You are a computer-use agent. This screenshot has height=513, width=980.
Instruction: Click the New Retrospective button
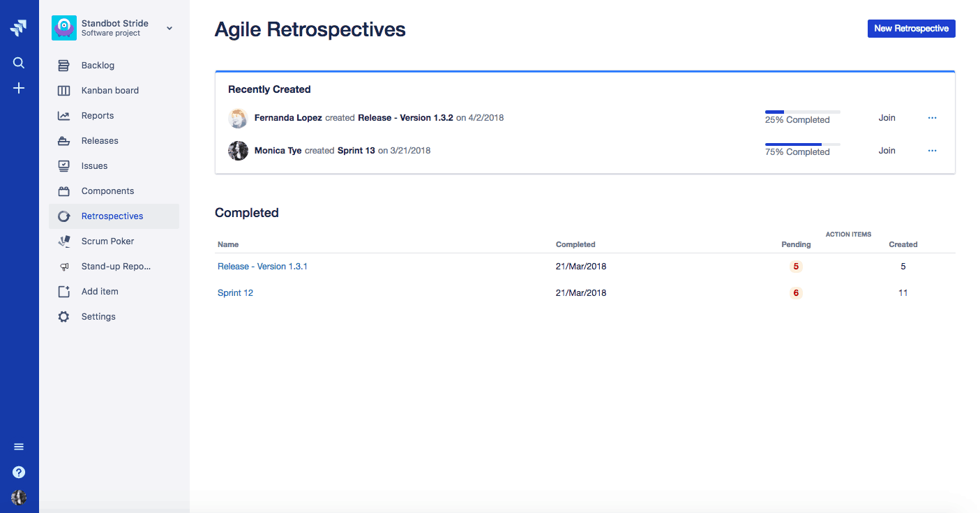(x=911, y=29)
